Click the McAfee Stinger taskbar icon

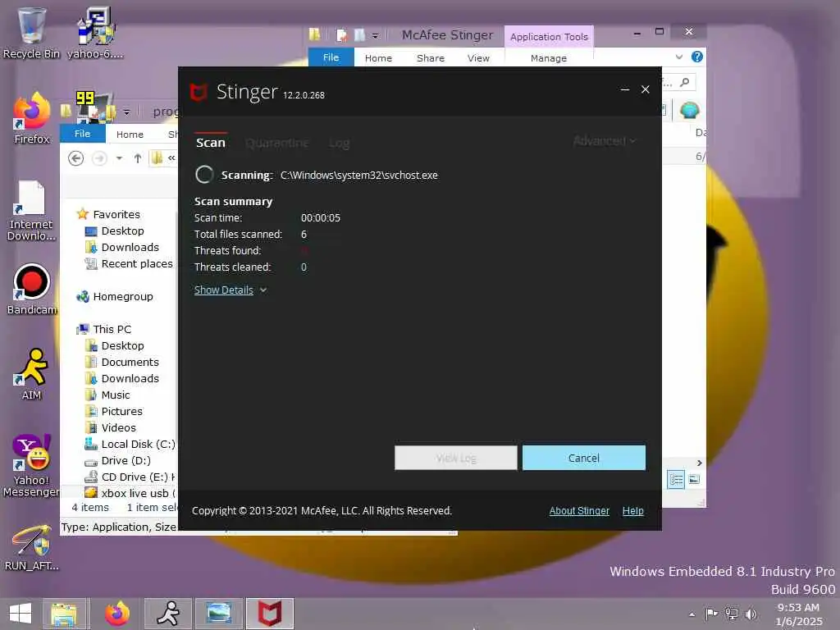[x=270, y=614]
